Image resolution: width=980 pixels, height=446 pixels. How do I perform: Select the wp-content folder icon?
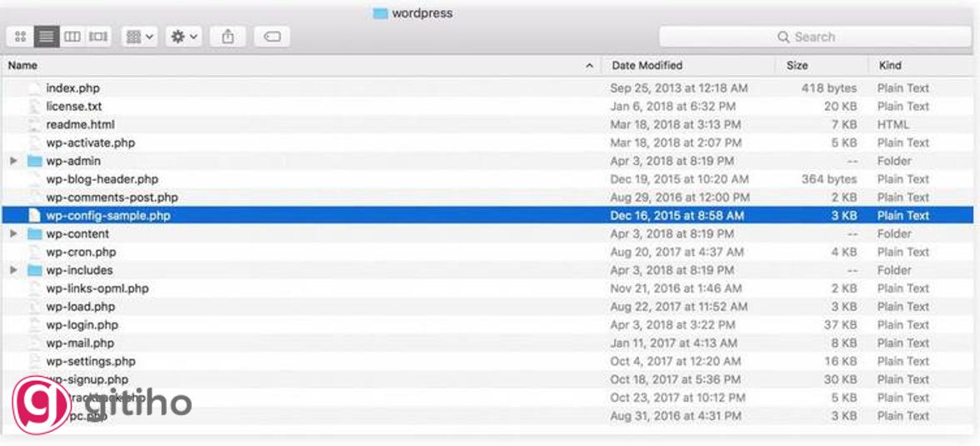[34, 234]
